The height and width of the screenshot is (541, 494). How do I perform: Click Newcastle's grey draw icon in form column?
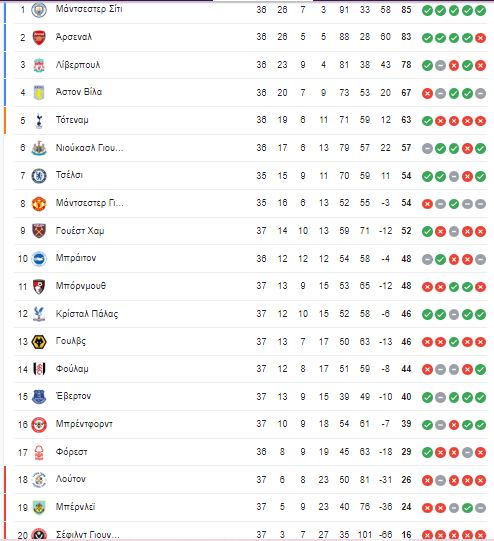tap(427, 148)
